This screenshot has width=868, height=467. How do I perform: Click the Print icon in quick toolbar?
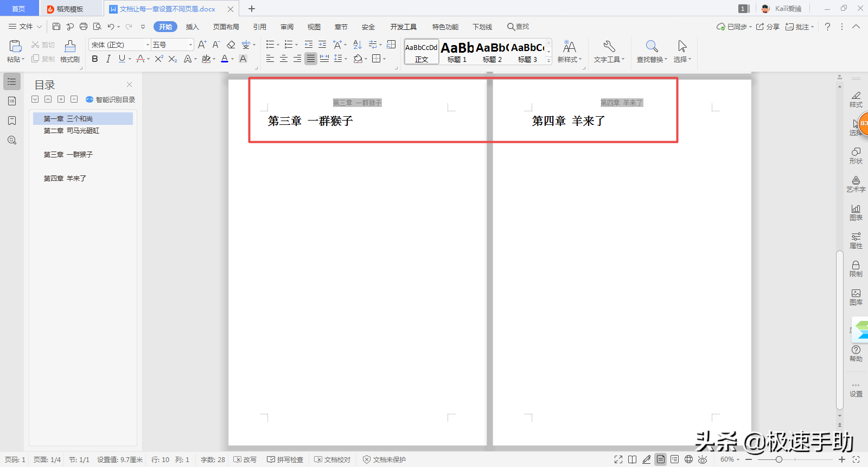(84, 26)
